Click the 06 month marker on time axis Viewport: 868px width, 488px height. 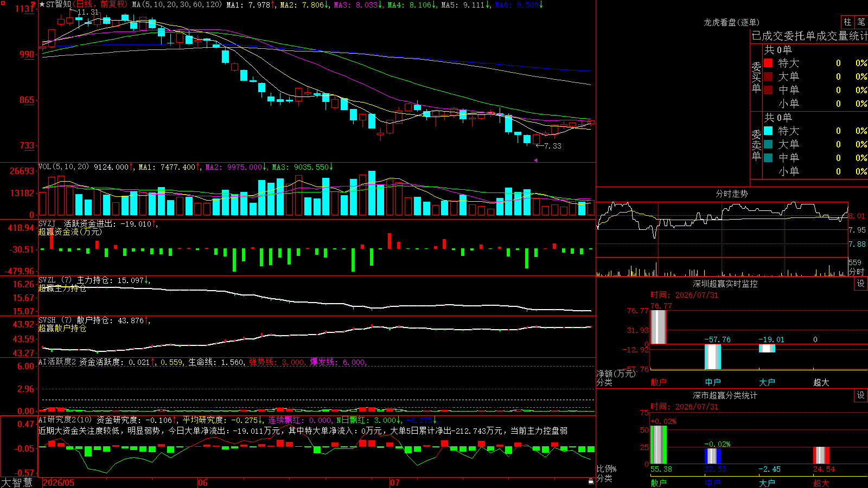click(203, 483)
